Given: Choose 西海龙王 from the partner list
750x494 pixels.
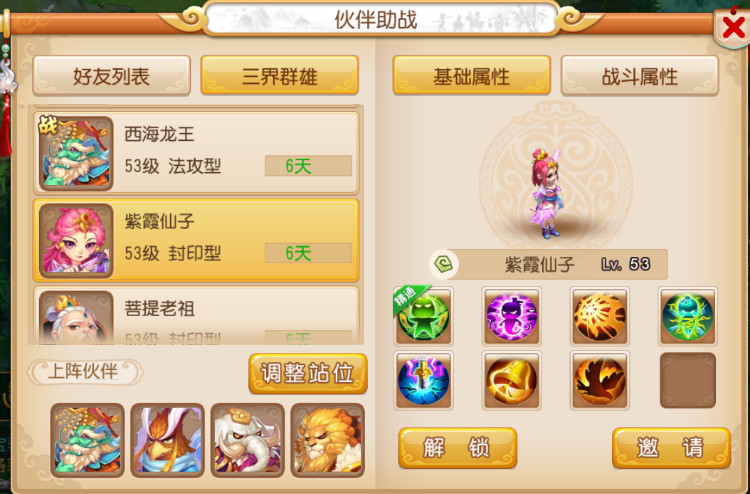Looking at the screenshot, I should click(x=196, y=153).
